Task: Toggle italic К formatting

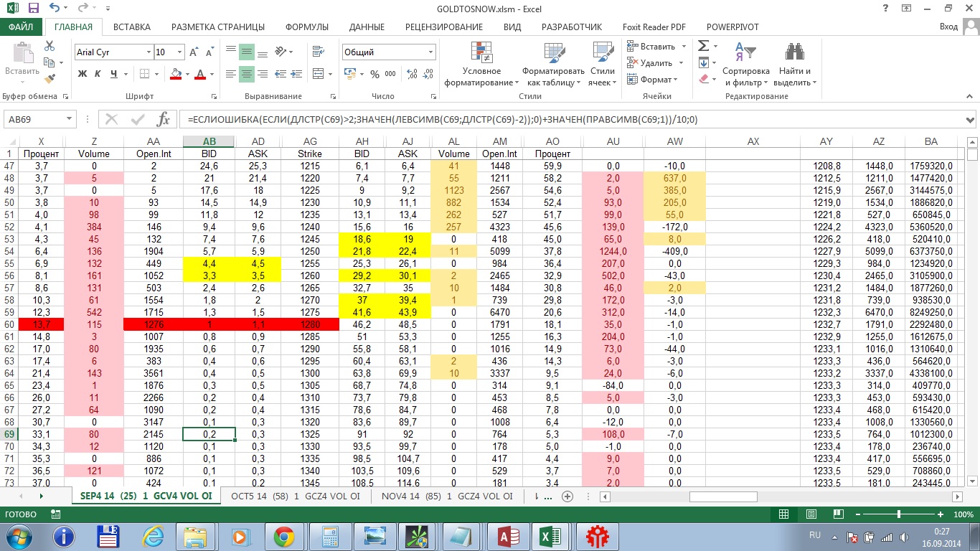Action: [x=98, y=74]
